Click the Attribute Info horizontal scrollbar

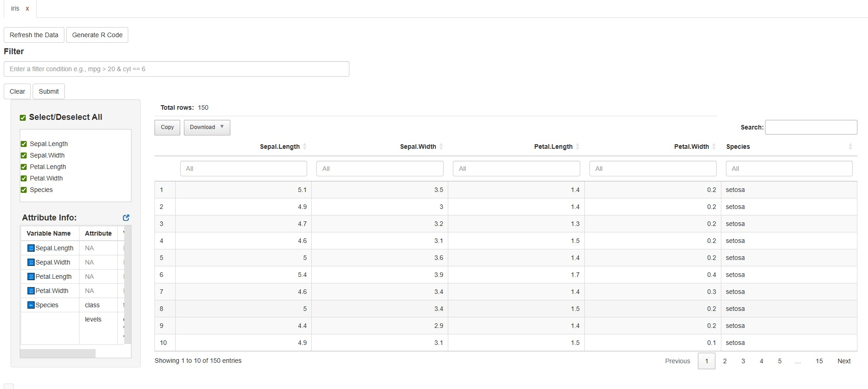[x=58, y=353]
